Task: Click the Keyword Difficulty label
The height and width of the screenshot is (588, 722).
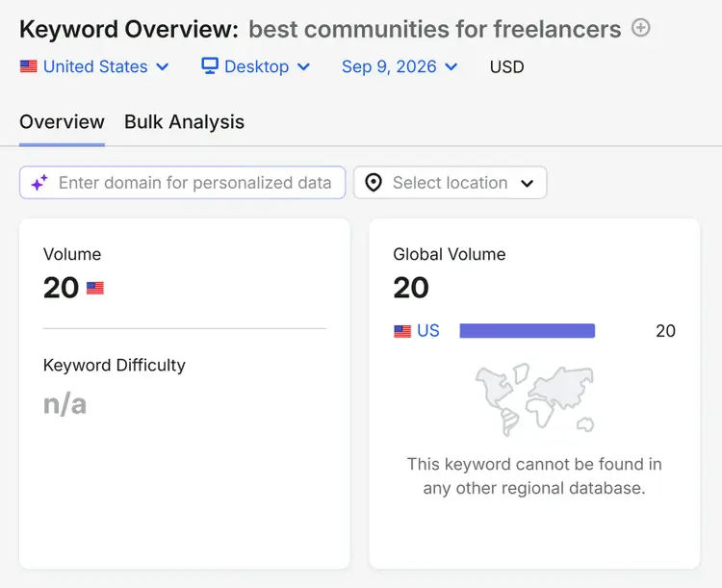Action: click(x=115, y=365)
